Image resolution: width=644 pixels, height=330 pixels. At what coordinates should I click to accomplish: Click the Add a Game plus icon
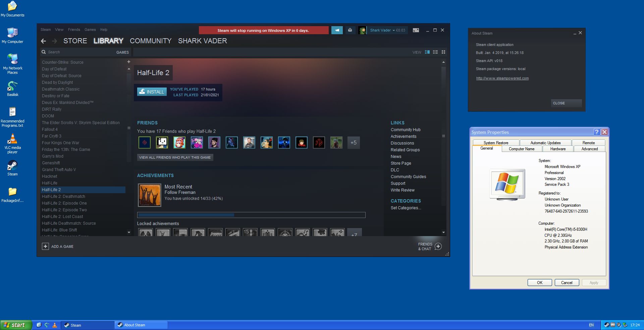tap(46, 246)
